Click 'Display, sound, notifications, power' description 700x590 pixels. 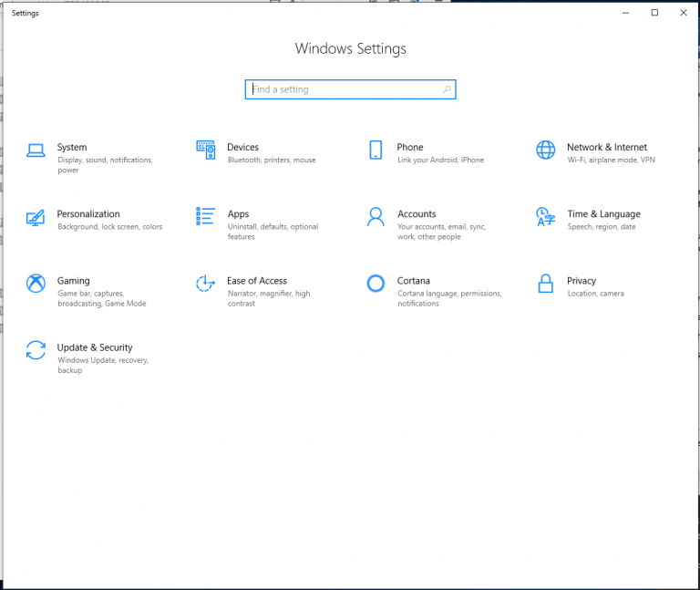pyautogui.click(x=106, y=165)
